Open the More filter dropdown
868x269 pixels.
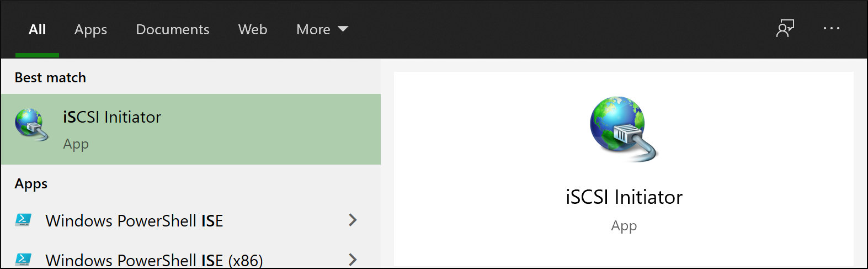click(313, 29)
